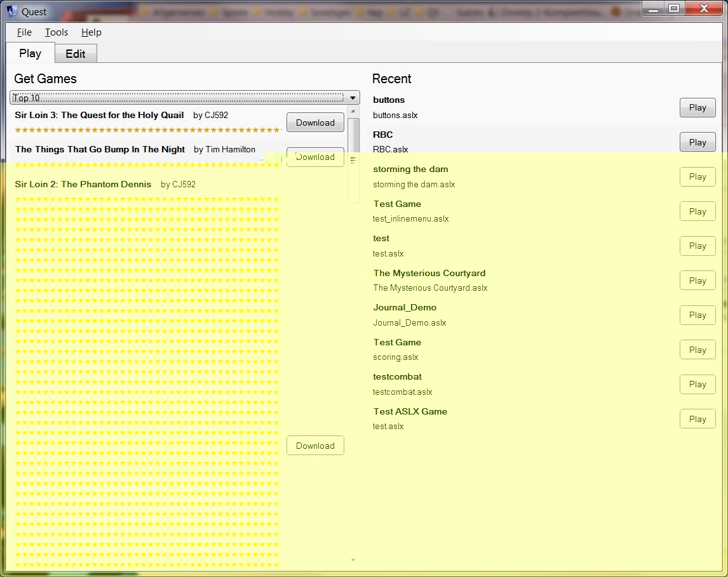Click the Quest app icon in title bar
This screenshot has width=728, height=577.
(x=11, y=10)
